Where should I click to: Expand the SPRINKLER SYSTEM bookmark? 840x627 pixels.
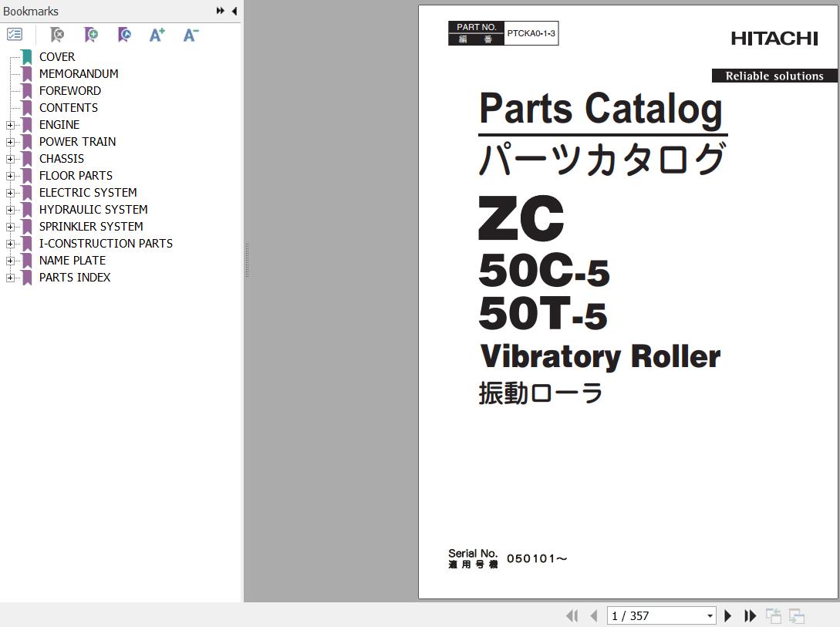click(x=10, y=227)
